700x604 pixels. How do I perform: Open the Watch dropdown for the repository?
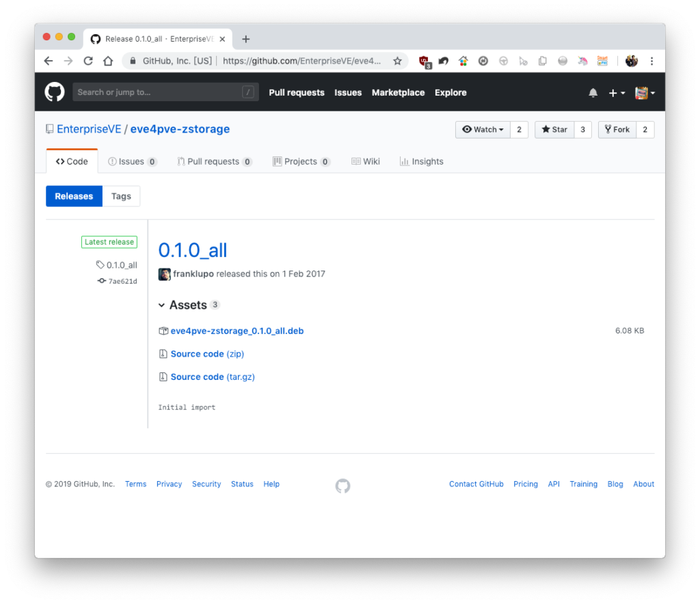(x=483, y=129)
